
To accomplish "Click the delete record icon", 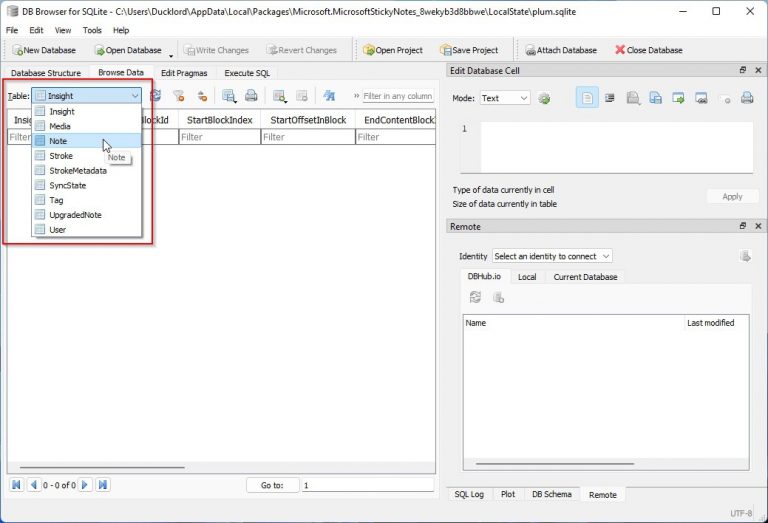I will 302,95.
